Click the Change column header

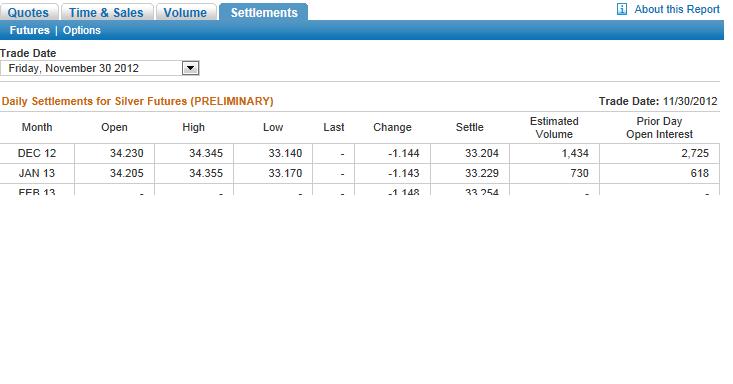coord(392,127)
